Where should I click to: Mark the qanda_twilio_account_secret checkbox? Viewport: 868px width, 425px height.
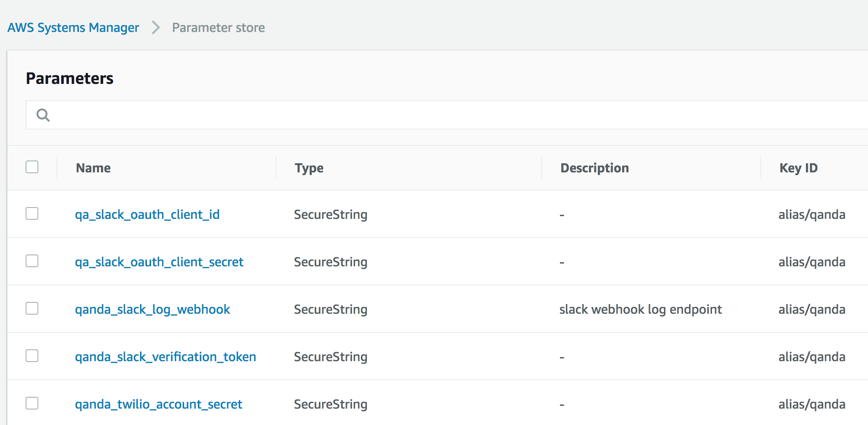(32, 404)
